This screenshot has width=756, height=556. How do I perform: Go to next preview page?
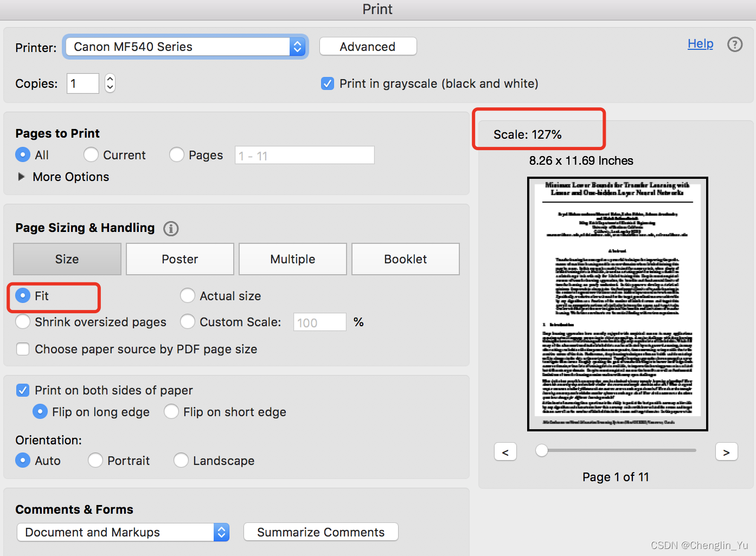click(x=727, y=452)
